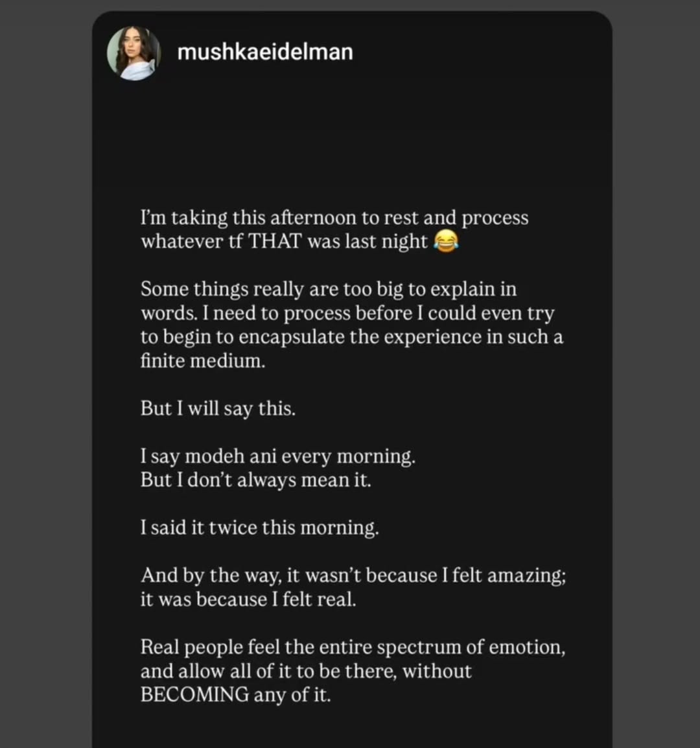
Task: Tap the empty black area below the username
Action: (x=352, y=138)
